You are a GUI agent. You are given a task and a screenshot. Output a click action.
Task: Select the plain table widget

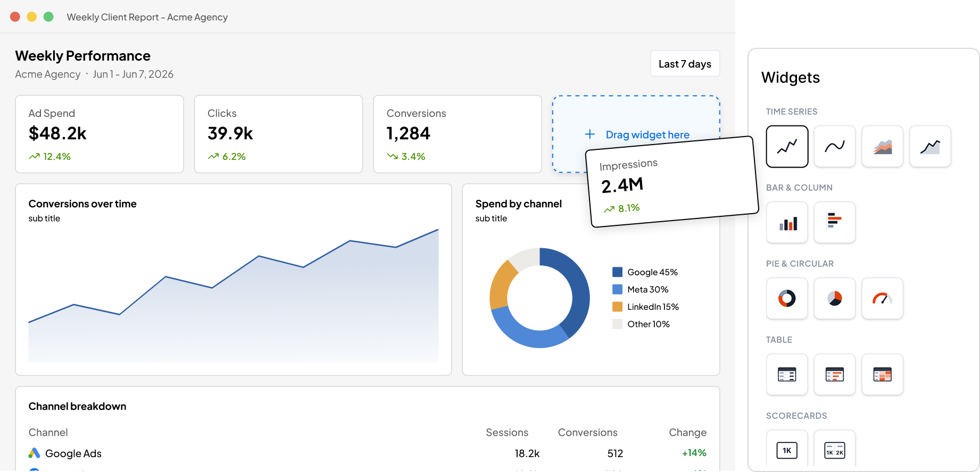coord(787,374)
